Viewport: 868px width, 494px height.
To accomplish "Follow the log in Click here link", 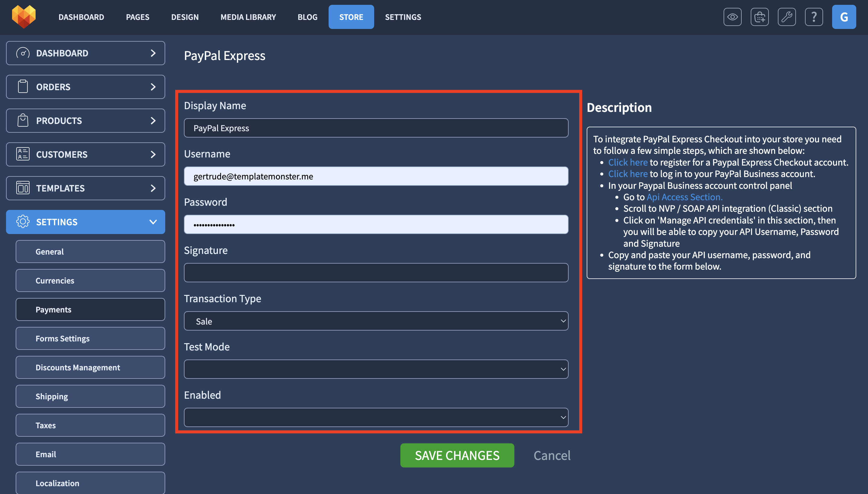I will click(x=628, y=174).
